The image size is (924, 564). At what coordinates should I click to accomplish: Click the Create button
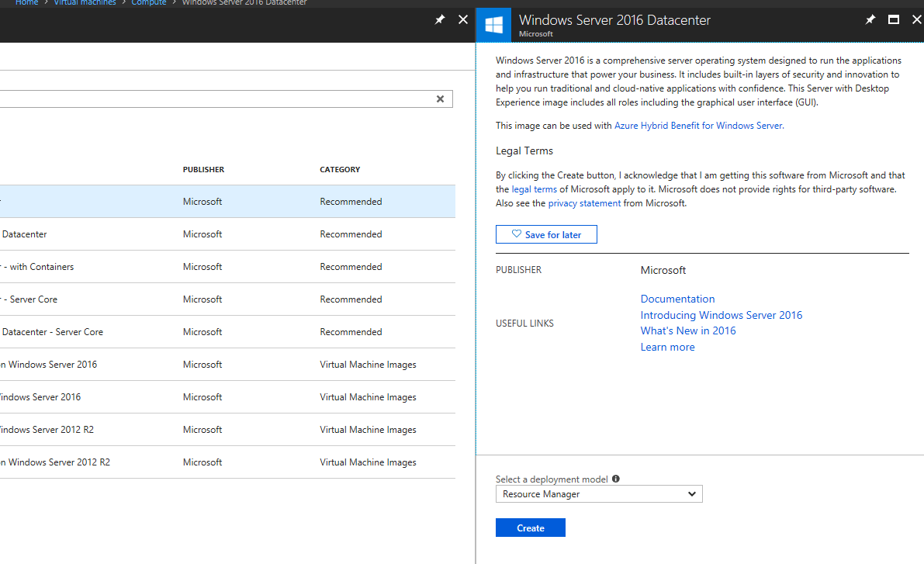tap(531, 528)
